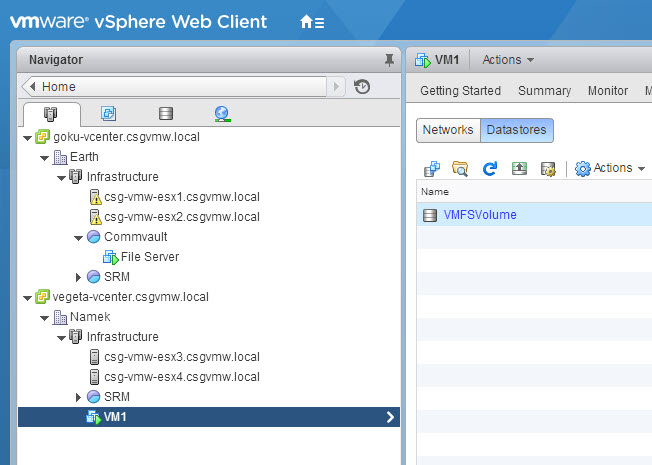This screenshot has height=465, width=652.
Task: Select the Namek datacenter
Action: [x=90, y=317]
